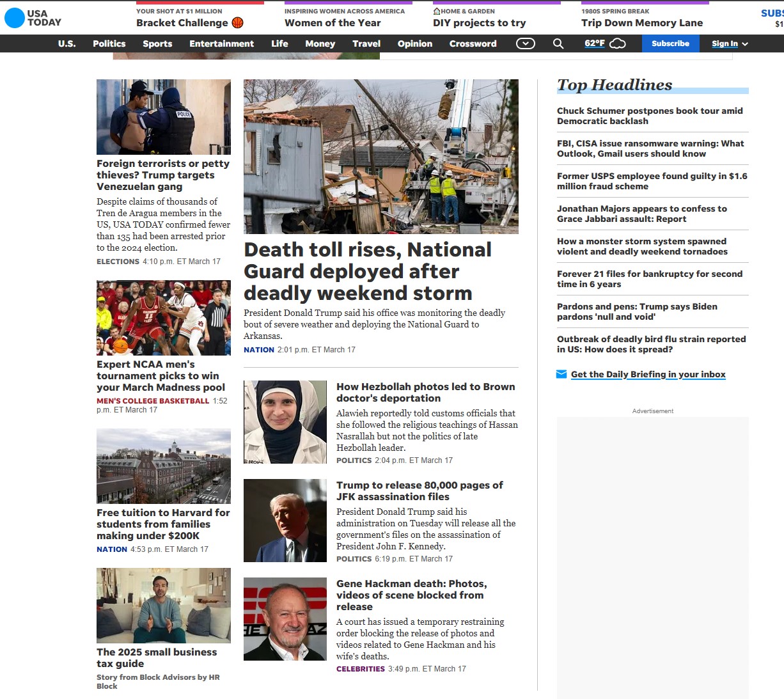The image size is (784, 699).
Task: Click the envelope Daily Briefing icon
Action: click(561, 374)
